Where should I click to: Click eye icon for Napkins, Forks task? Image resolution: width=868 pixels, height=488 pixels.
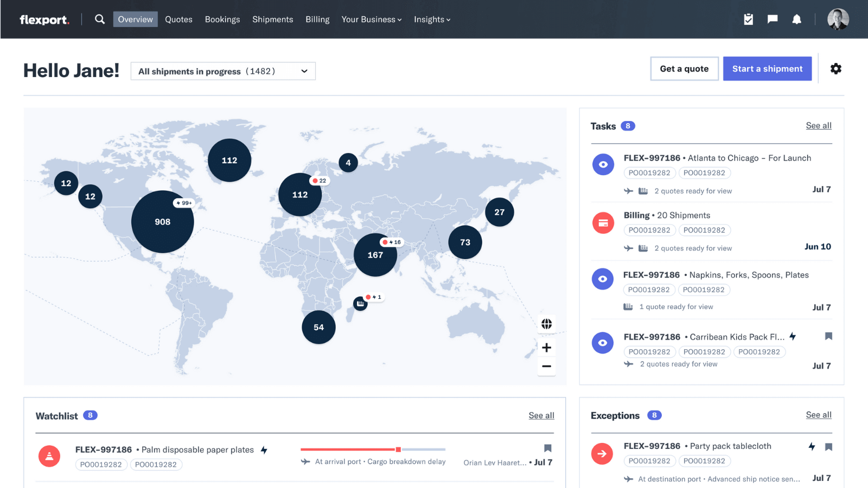click(602, 279)
